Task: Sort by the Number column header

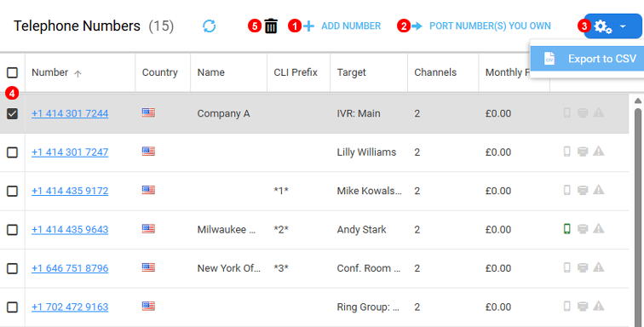Action: point(49,72)
